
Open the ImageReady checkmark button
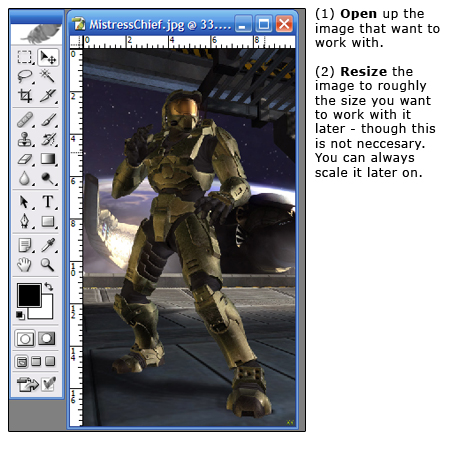click(x=49, y=384)
